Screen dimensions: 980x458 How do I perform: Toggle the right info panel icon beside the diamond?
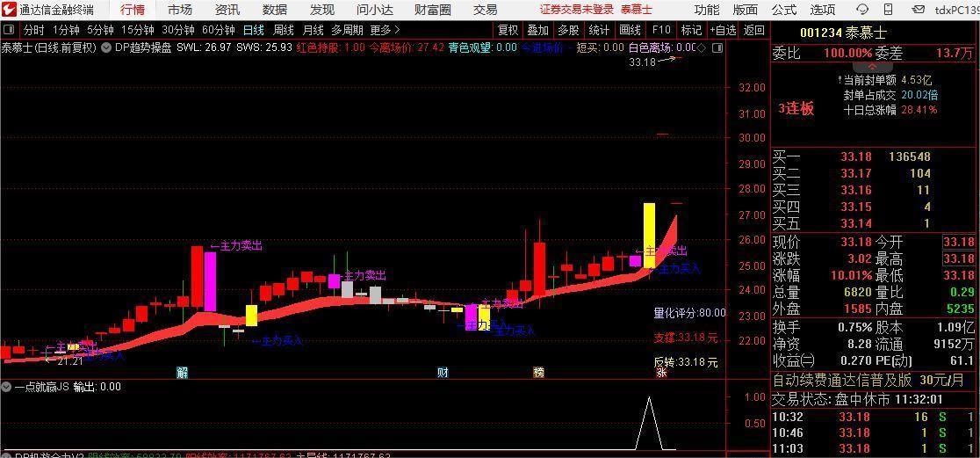click(x=717, y=47)
